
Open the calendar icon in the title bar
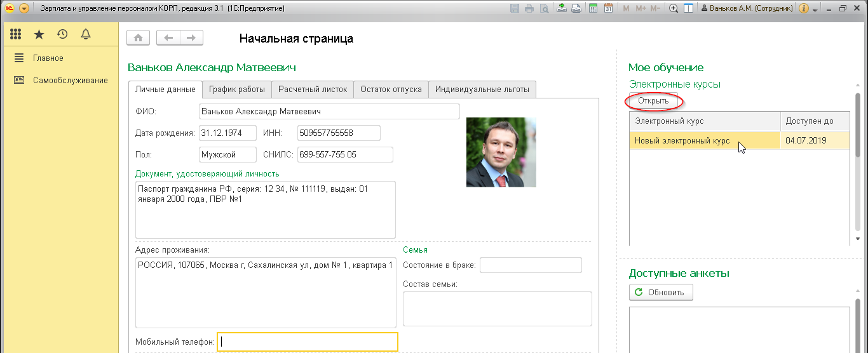pos(608,9)
